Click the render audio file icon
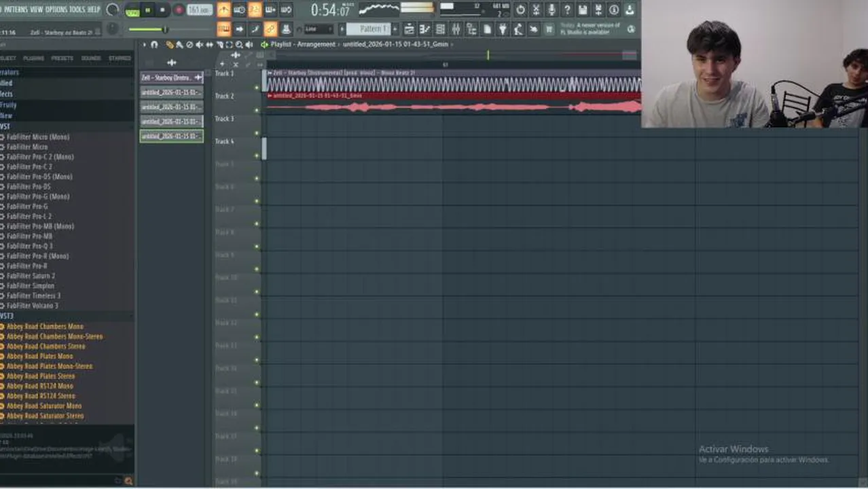 pyautogui.click(x=598, y=10)
